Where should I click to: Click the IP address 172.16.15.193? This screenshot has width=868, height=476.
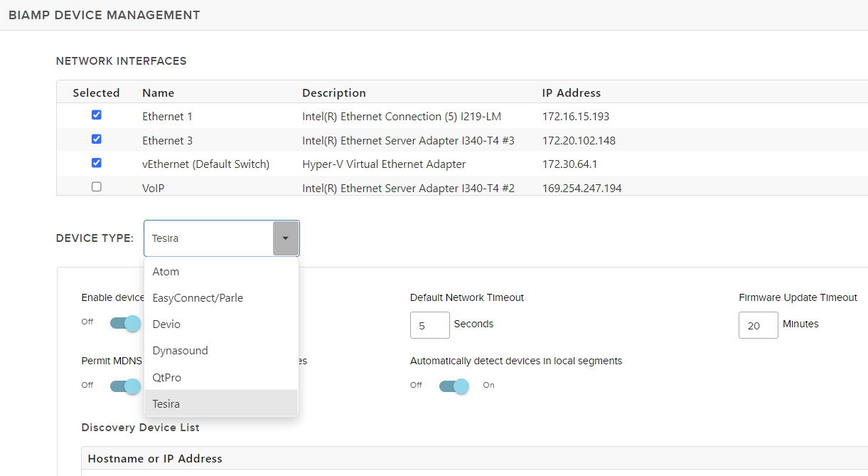click(x=576, y=116)
